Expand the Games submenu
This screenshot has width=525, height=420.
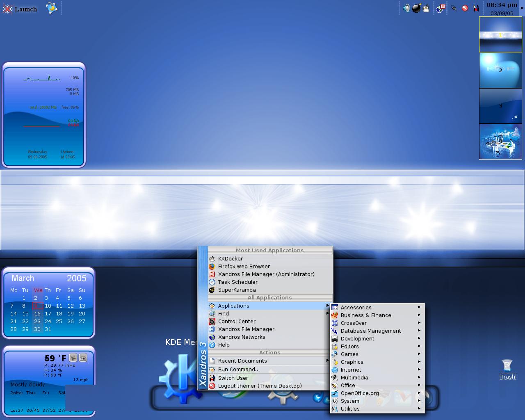(x=377, y=354)
